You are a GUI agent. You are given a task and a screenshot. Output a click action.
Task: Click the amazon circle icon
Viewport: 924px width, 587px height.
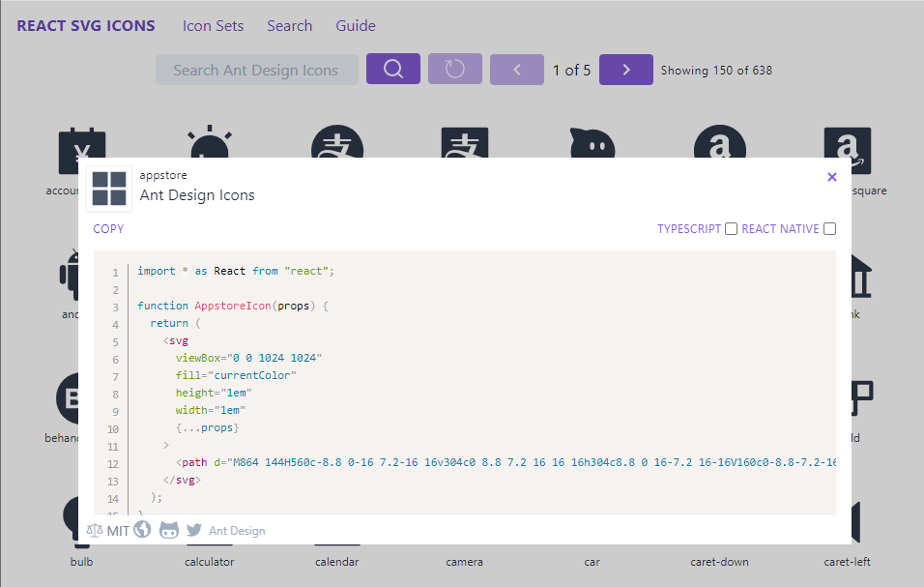coord(719,145)
